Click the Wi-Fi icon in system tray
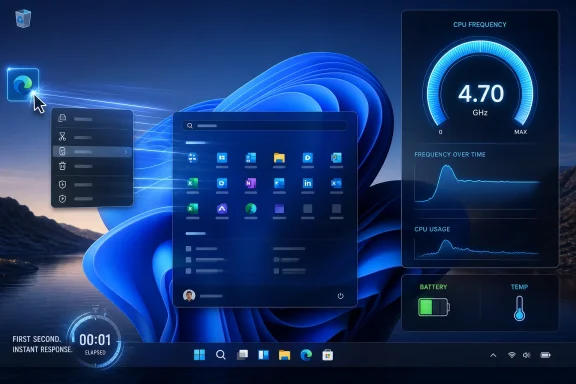 tap(511, 355)
